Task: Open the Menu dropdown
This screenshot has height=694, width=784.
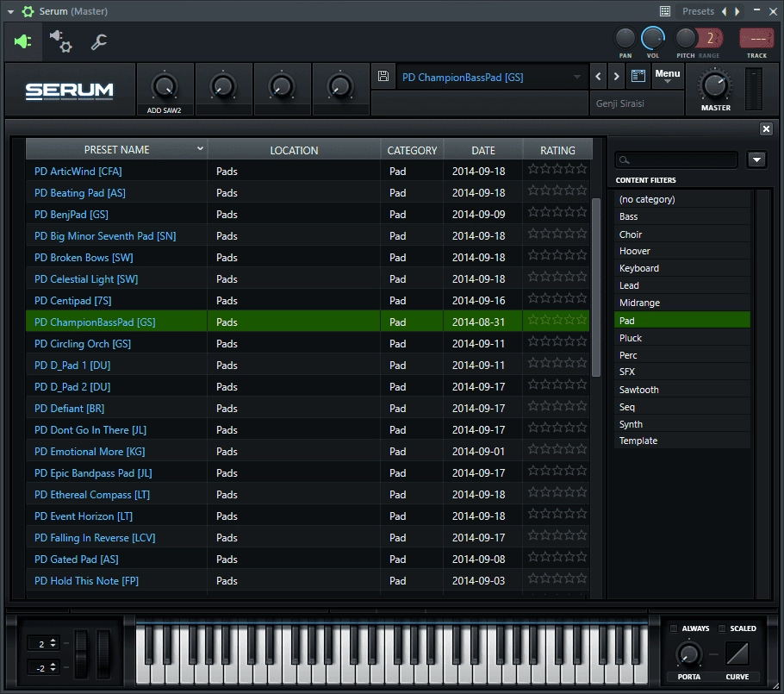Action: pos(668,75)
